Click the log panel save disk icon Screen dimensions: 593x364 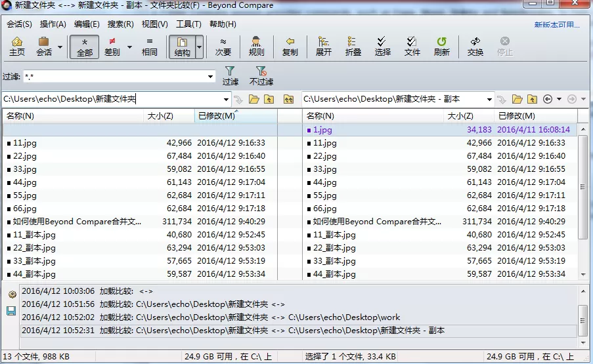click(11, 311)
